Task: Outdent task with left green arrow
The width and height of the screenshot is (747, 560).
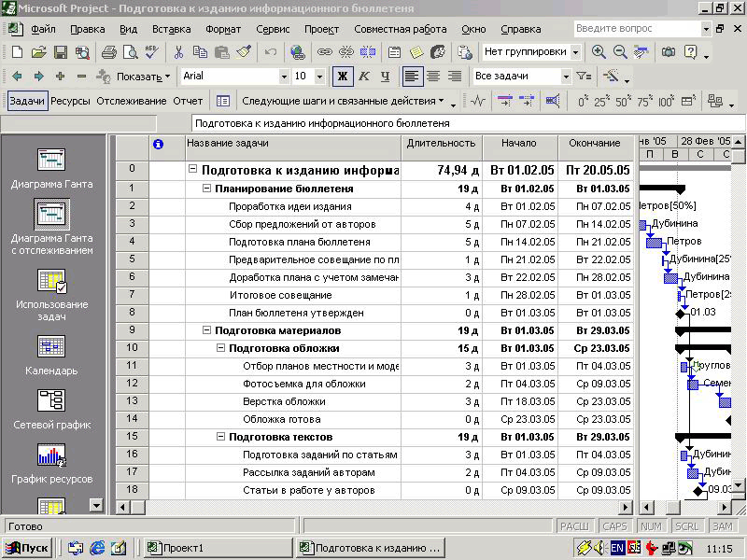Action: coord(17,77)
